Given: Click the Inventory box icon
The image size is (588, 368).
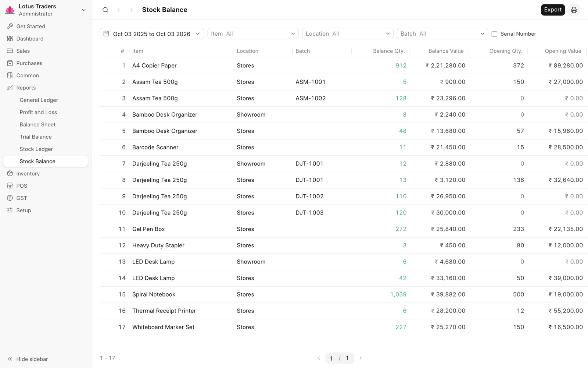Looking at the screenshot, I should coord(10,174).
